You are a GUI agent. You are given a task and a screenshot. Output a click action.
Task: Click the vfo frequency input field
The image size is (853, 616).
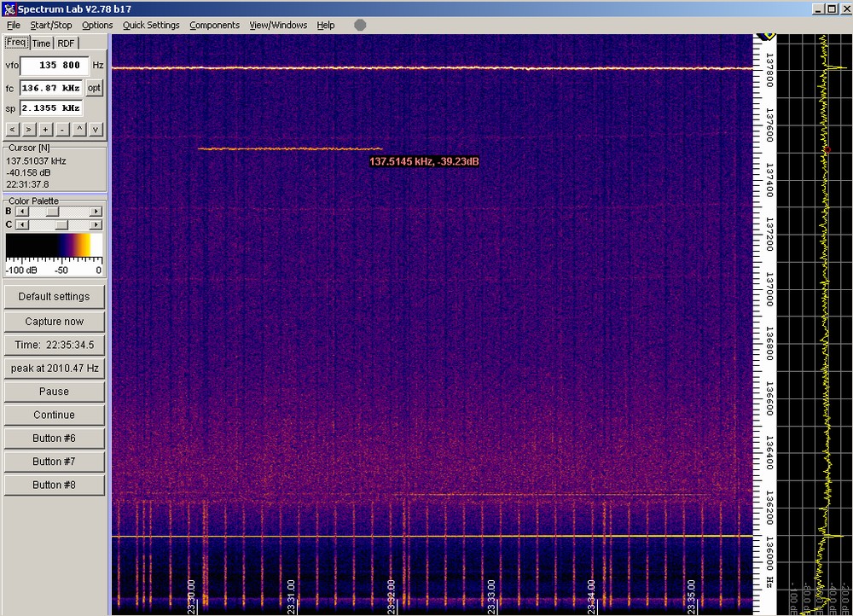tap(53, 66)
